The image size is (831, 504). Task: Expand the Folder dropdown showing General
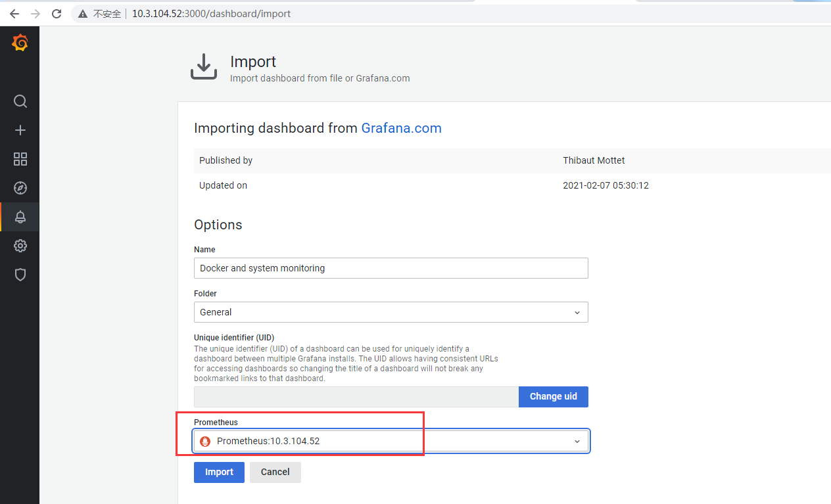[391, 312]
